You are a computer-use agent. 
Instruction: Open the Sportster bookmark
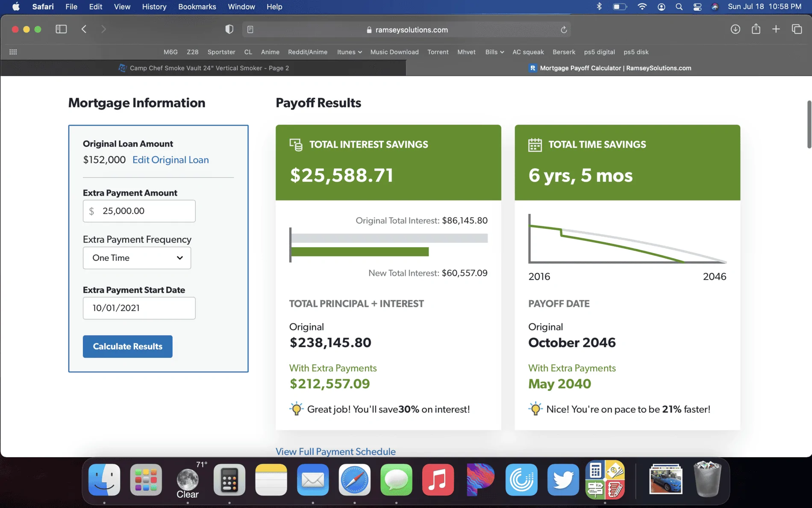(x=221, y=52)
